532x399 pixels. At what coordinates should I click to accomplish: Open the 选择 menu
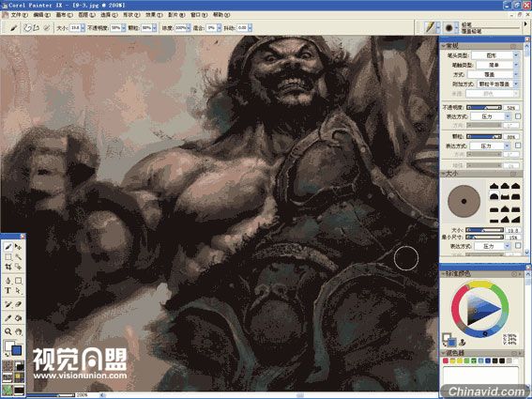[109, 15]
